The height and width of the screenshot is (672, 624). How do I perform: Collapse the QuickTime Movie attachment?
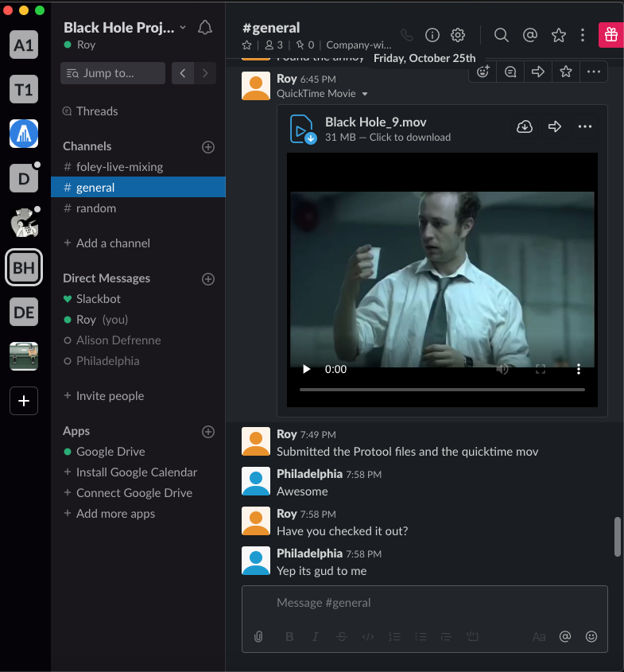pos(365,94)
